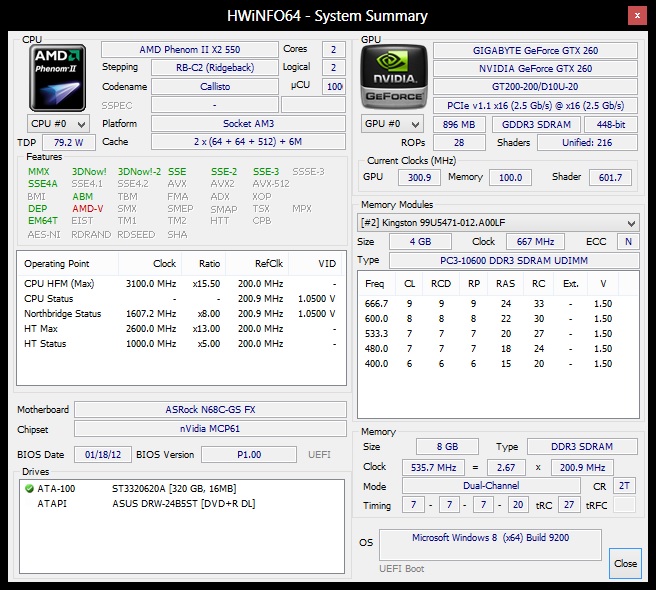This screenshot has width=656, height=590.
Task: Click the ASRock N68C-GS FX motherboard field
Action: coord(210,409)
